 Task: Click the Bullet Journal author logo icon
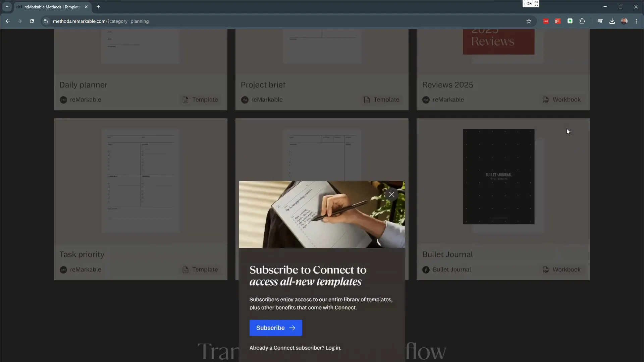click(x=426, y=270)
